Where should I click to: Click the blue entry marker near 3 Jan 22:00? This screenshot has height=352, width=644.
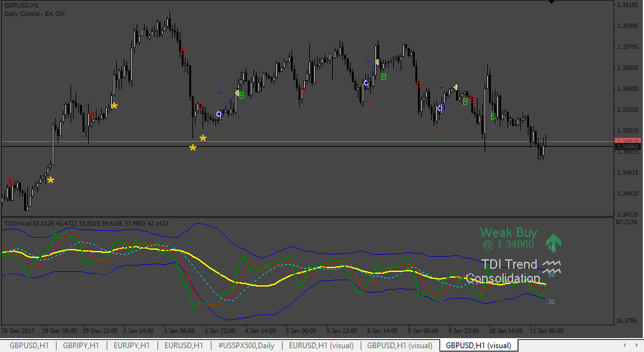[219, 114]
